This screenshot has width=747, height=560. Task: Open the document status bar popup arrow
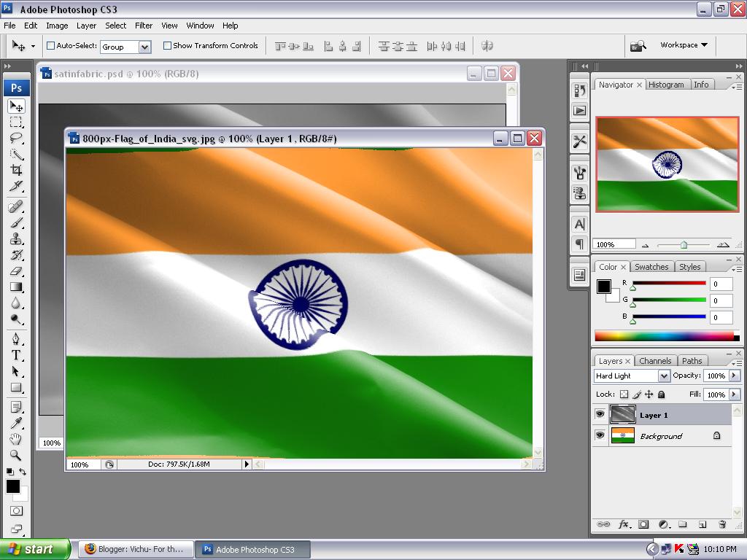point(247,464)
